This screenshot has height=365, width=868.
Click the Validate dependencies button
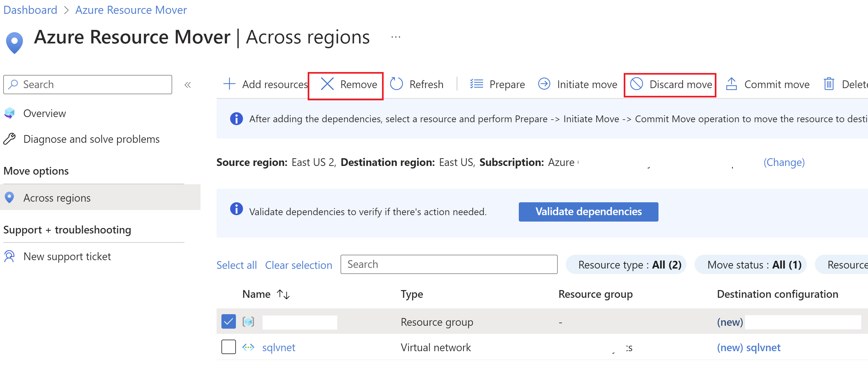(588, 212)
